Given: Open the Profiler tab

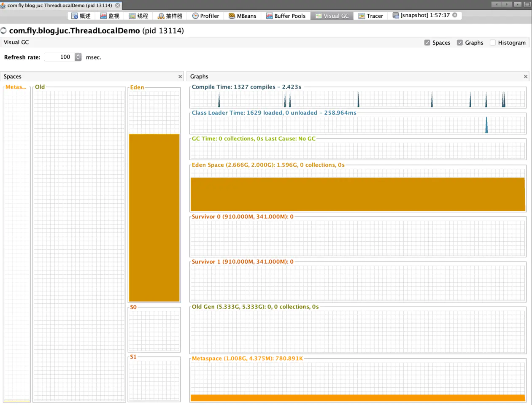Looking at the screenshot, I should coord(205,16).
